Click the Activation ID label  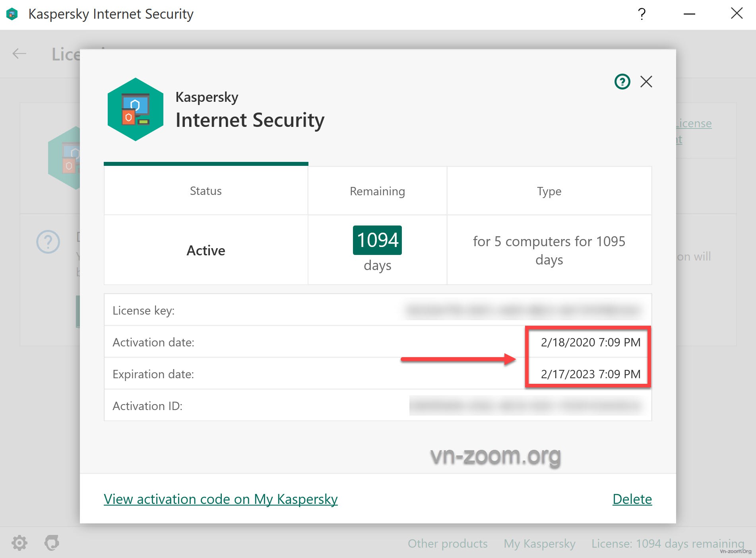(x=147, y=406)
